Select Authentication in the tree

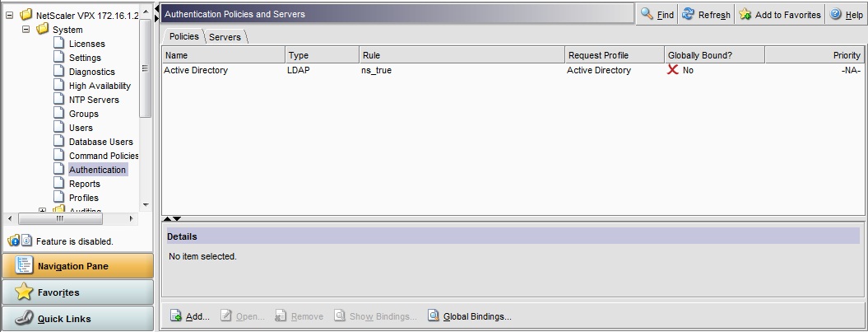[97, 170]
